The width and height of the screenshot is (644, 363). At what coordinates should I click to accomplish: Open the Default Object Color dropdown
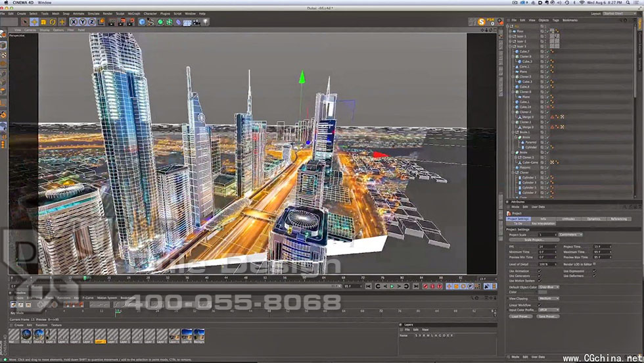(x=549, y=287)
